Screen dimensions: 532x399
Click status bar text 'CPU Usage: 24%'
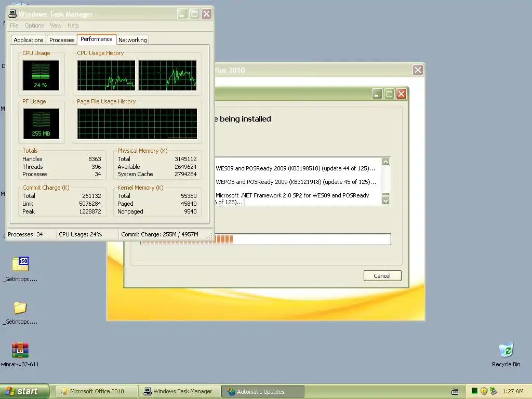click(81, 234)
